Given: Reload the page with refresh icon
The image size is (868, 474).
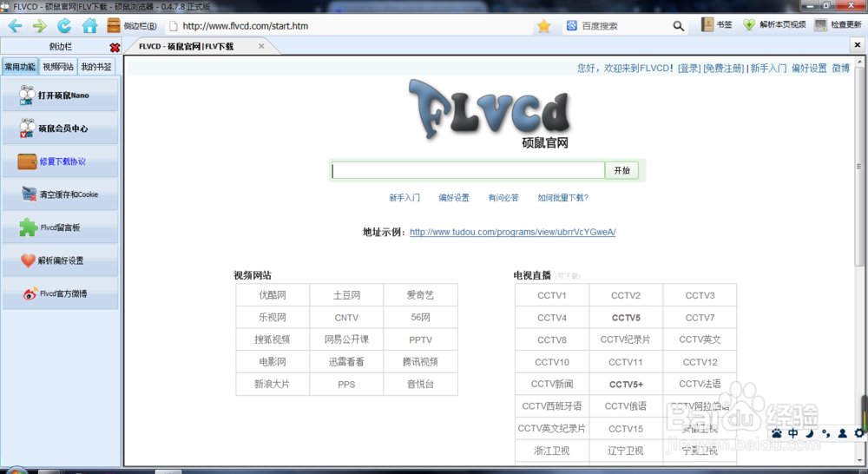Looking at the screenshot, I should tap(64, 25).
